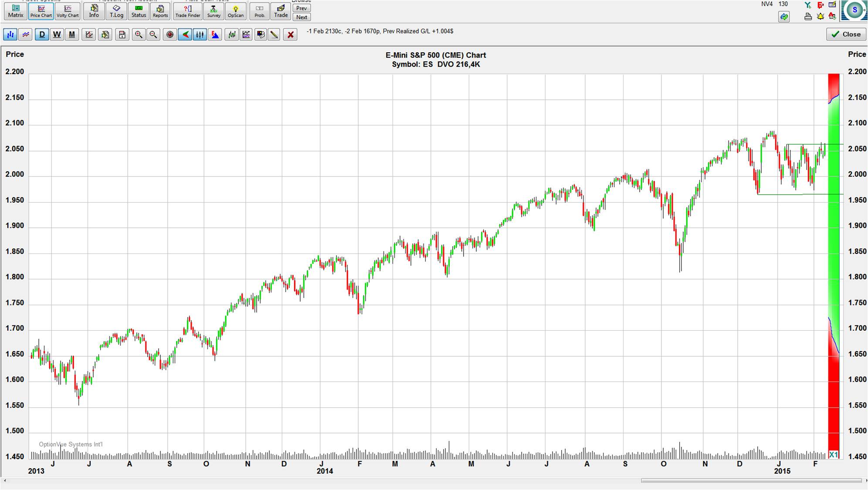
Task: Click the zoom in magnifier icon
Action: (139, 35)
